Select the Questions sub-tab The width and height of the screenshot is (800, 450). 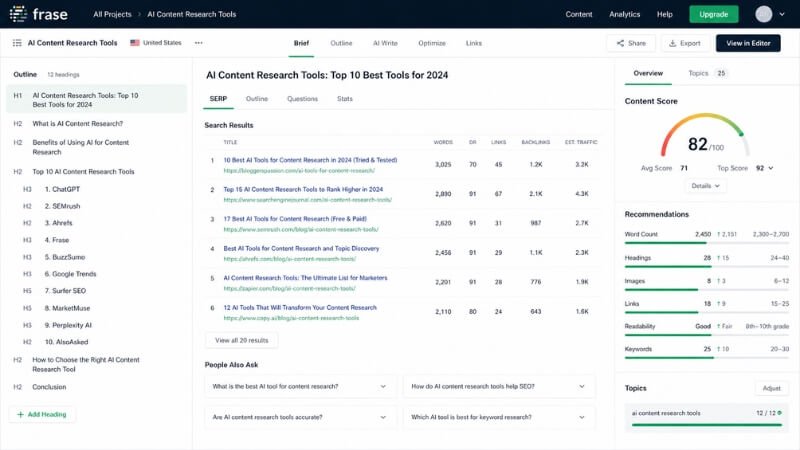302,99
